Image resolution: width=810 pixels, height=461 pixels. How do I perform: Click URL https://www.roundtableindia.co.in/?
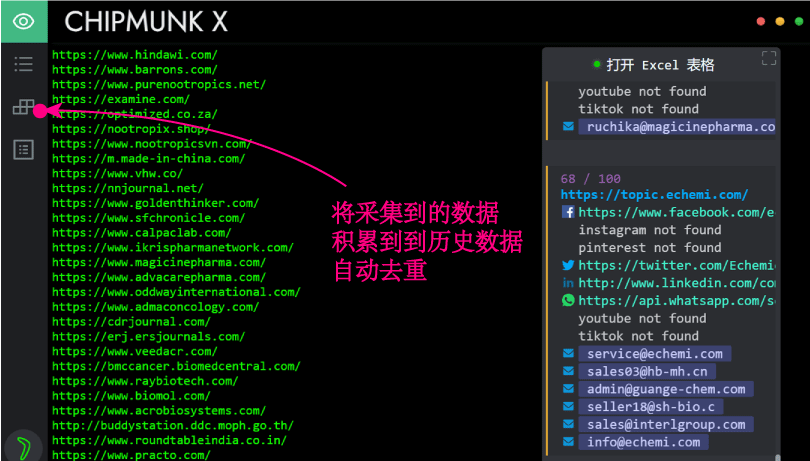[169, 440]
